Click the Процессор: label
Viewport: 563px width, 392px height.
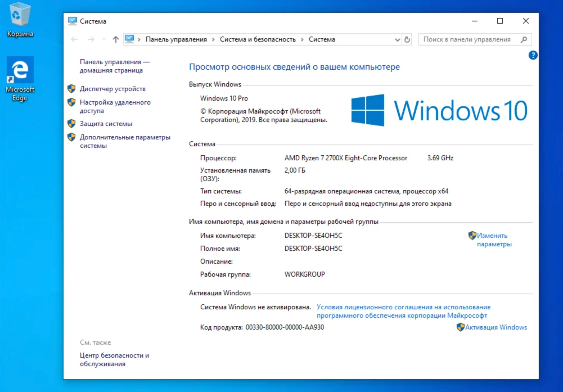pos(218,158)
